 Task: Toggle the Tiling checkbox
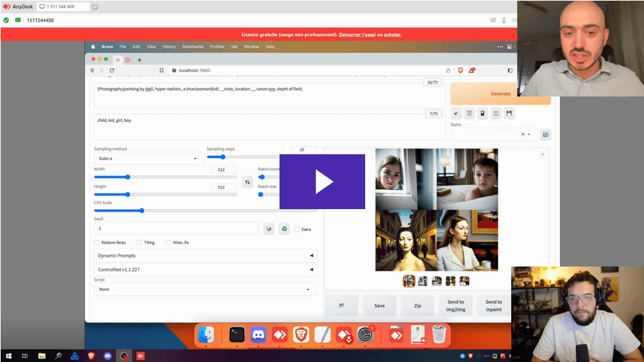[139, 242]
